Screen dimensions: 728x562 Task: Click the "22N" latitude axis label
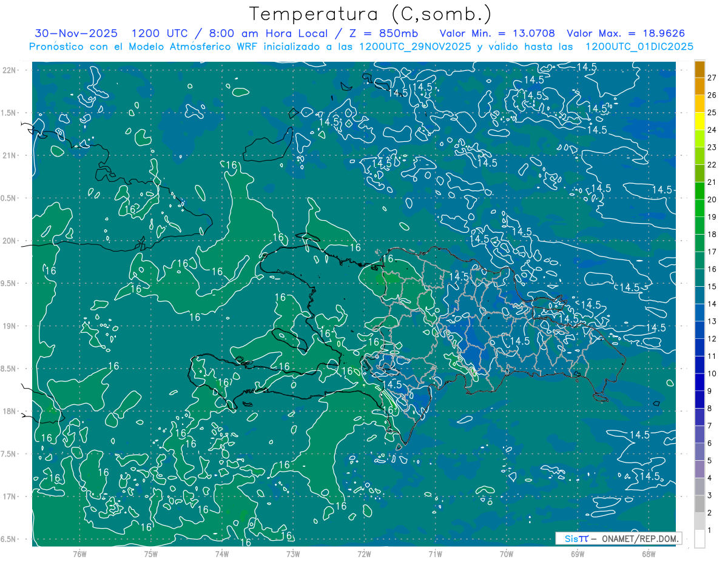(x=8, y=70)
